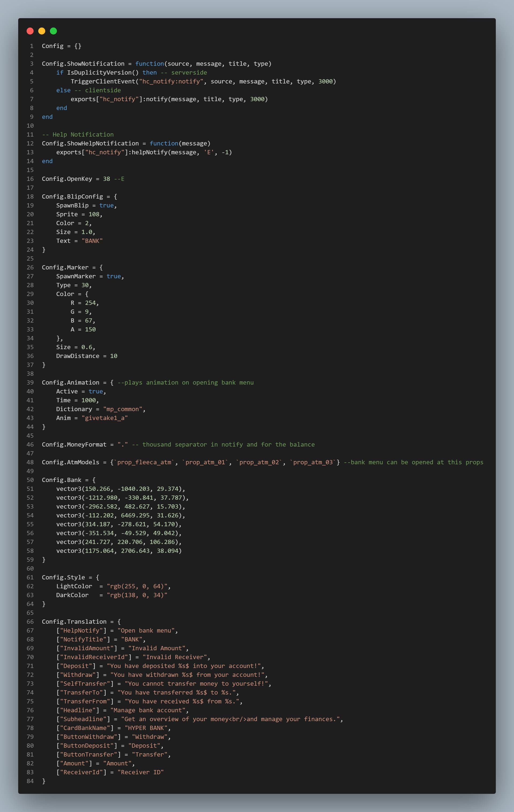Screen dimensions: 514x812
Task: Click the prop_fleeca_atm model name
Action: pyautogui.click(x=144, y=462)
